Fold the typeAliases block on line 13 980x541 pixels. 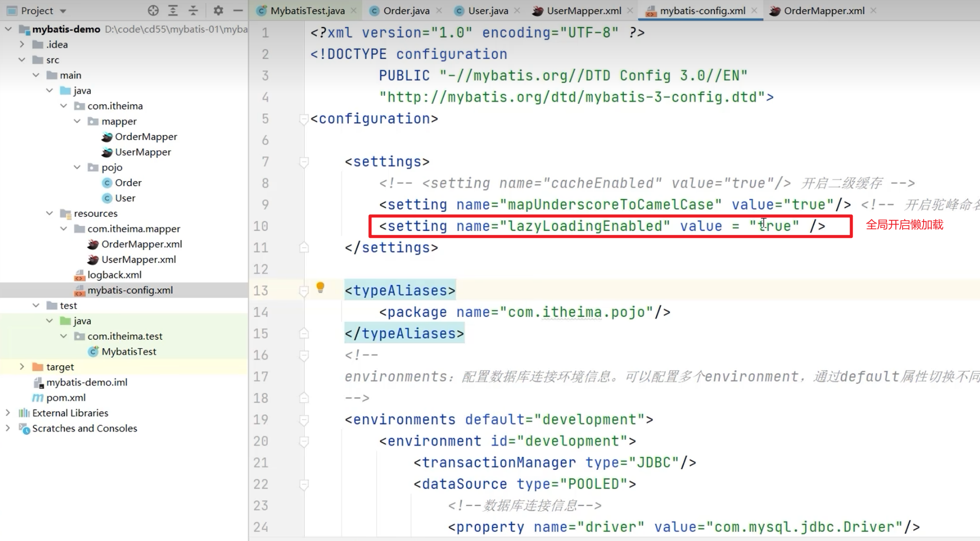[304, 291]
